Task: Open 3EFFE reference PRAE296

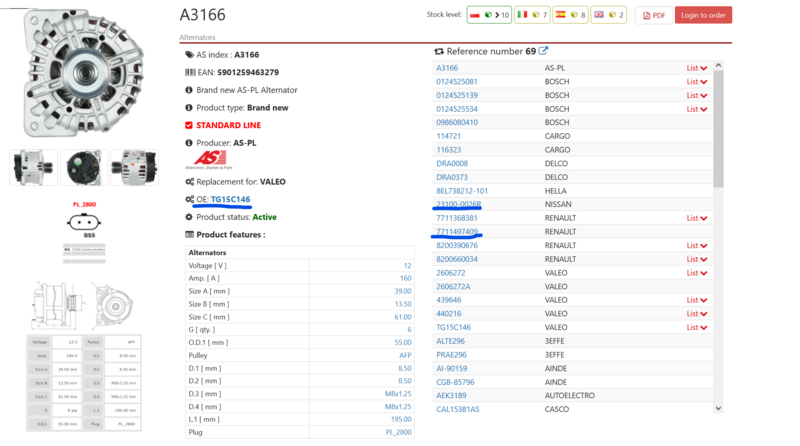Action: click(452, 355)
